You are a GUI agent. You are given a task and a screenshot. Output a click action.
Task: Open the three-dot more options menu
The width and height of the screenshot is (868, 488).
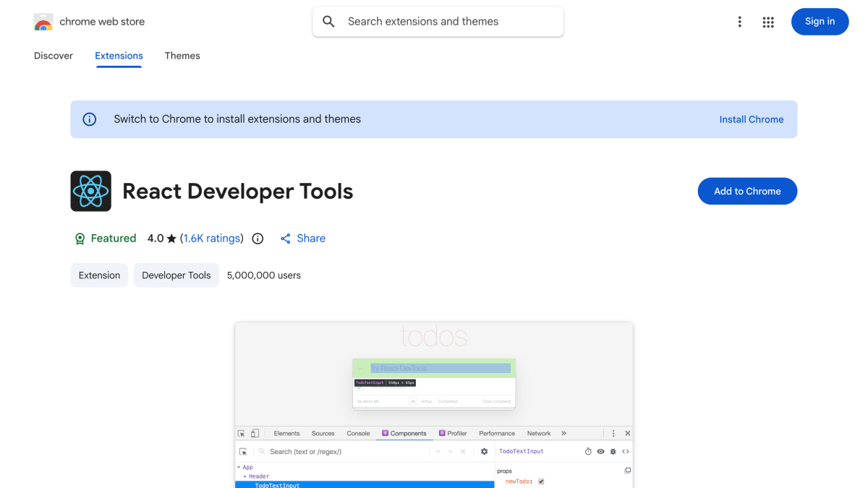(739, 22)
